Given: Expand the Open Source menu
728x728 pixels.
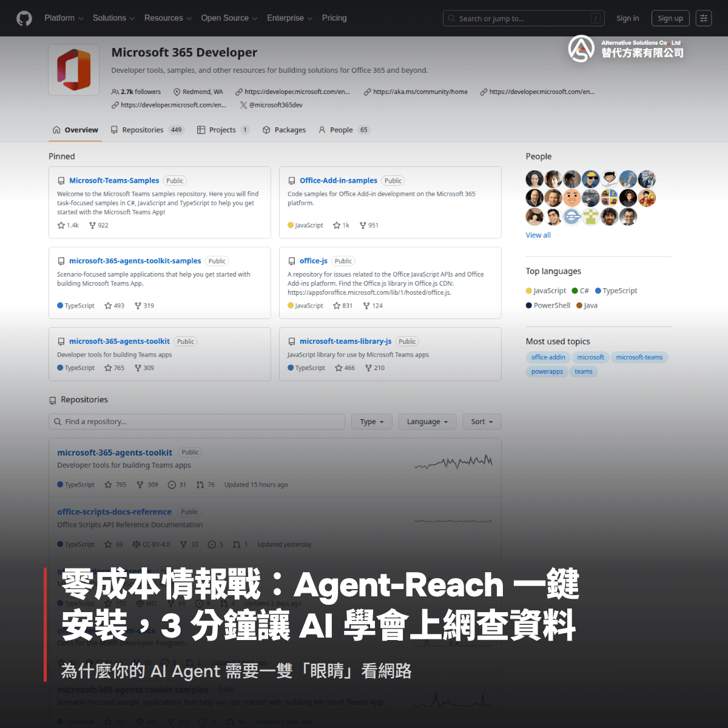Looking at the screenshot, I should click(229, 18).
